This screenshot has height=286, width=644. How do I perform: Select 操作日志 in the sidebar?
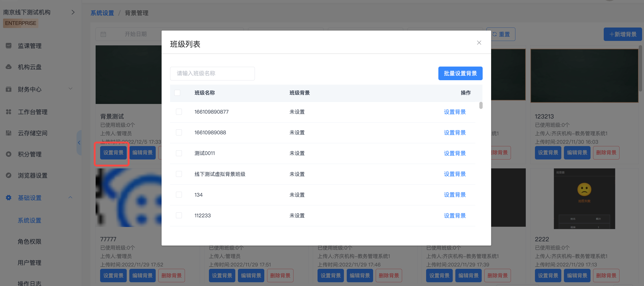pos(29,283)
